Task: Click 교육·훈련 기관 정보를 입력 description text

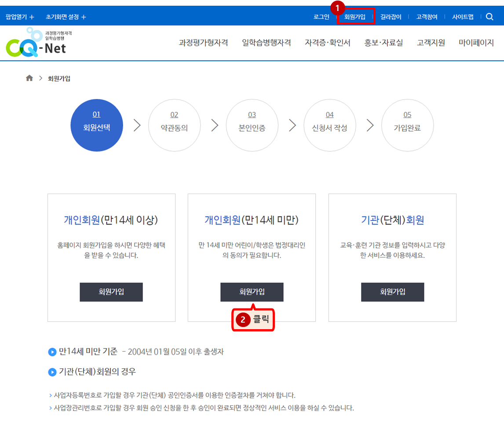Action: [x=392, y=250]
